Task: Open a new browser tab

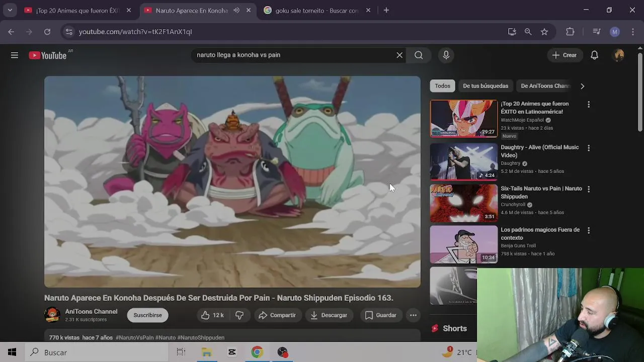Action: [386, 10]
